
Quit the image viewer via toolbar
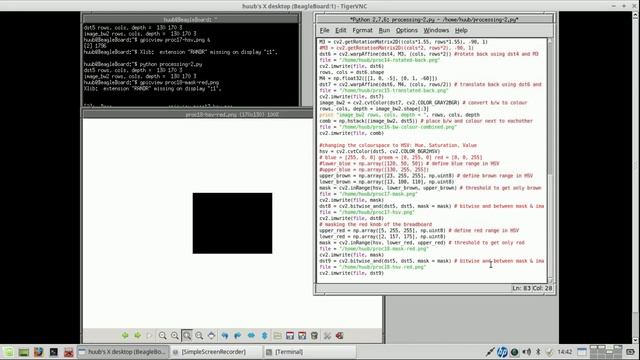(340, 336)
